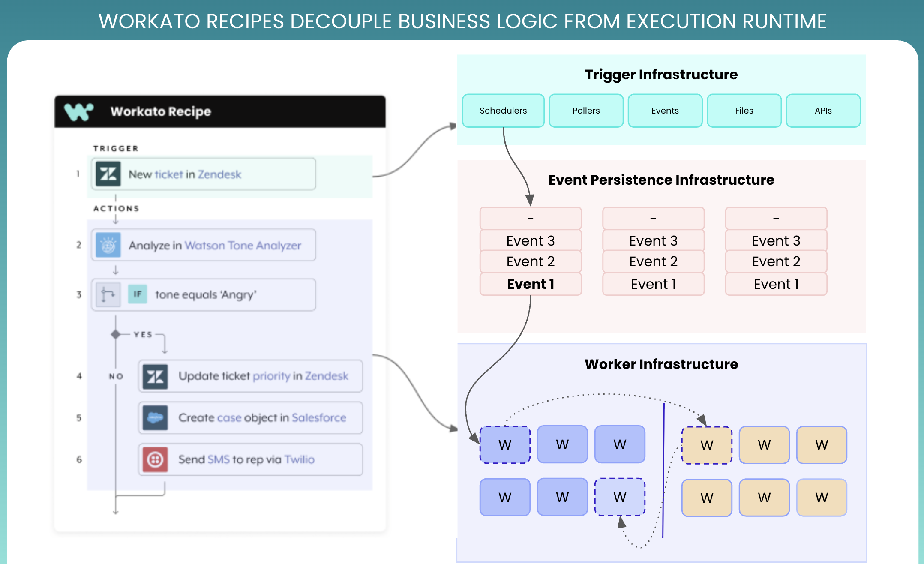924x564 pixels.
Task: Select the APIs trigger box
Action: [x=823, y=111]
